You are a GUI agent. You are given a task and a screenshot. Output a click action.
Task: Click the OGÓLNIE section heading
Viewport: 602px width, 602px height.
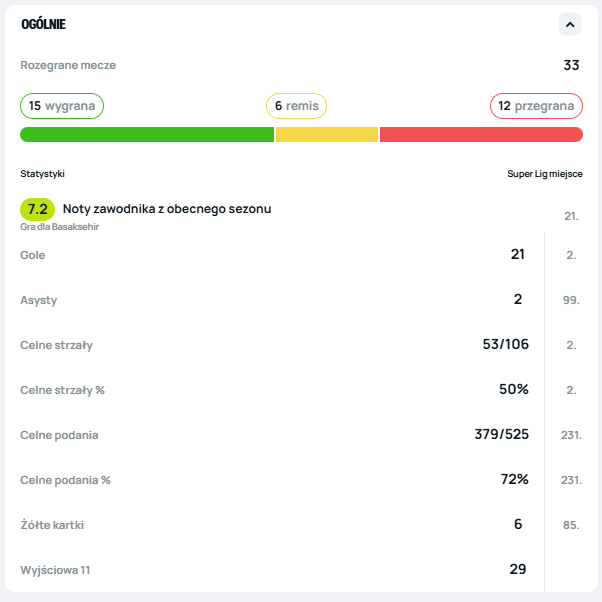(43, 24)
